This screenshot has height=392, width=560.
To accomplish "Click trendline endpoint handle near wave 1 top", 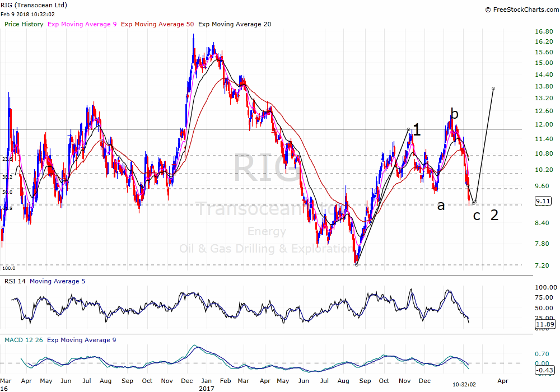I will pyautogui.click(x=409, y=129).
